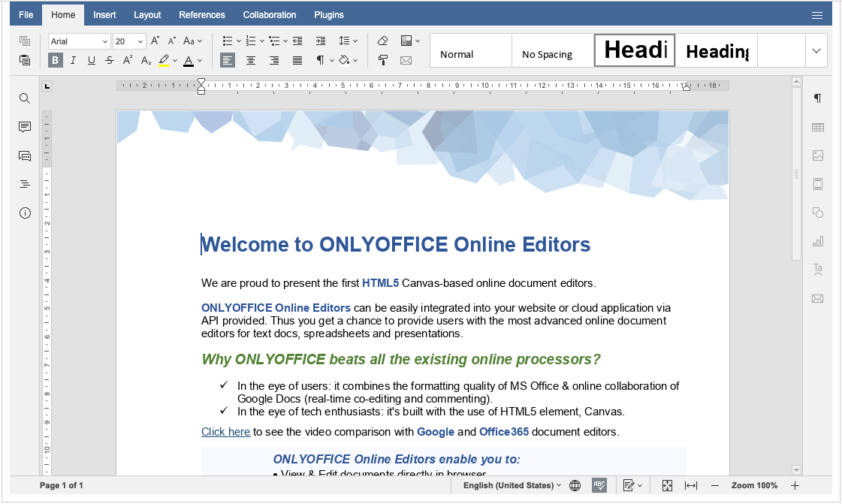Open highlight color dropdown arrow
This screenshot has width=842, height=504.
[175, 60]
